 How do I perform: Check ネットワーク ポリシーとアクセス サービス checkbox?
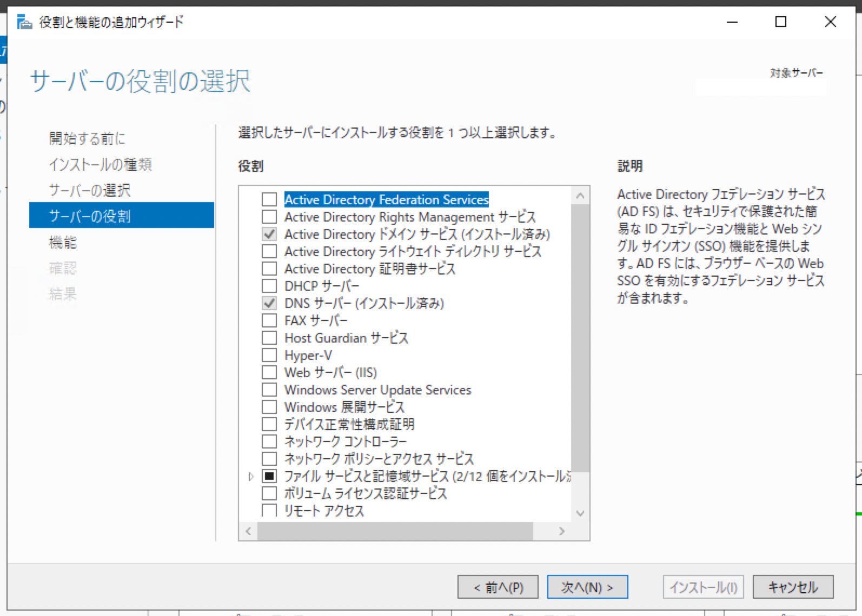click(x=269, y=459)
